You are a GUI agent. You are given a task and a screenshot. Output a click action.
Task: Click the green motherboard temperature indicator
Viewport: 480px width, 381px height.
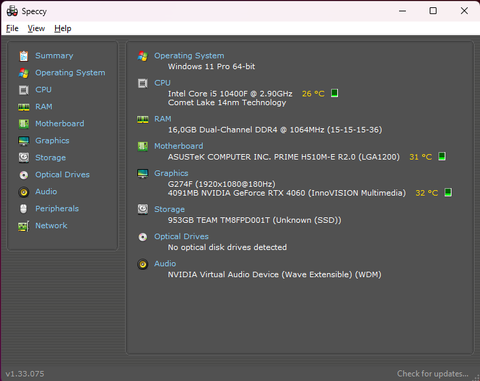click(442, 156)
